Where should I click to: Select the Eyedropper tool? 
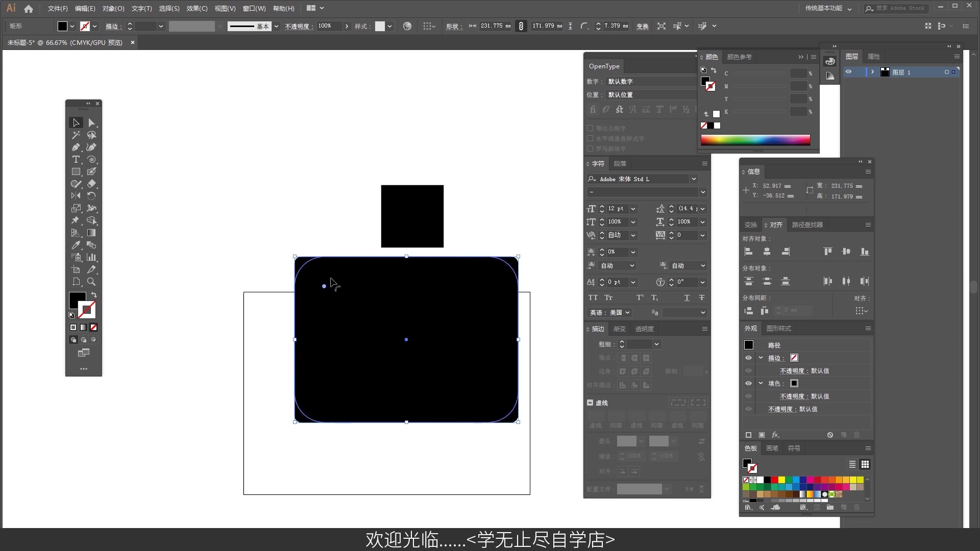76,245
